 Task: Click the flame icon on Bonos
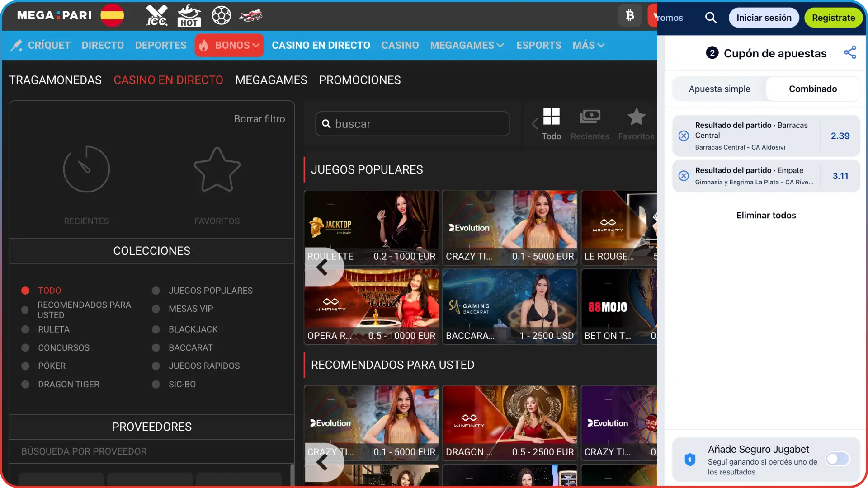(x=204, y=45)
